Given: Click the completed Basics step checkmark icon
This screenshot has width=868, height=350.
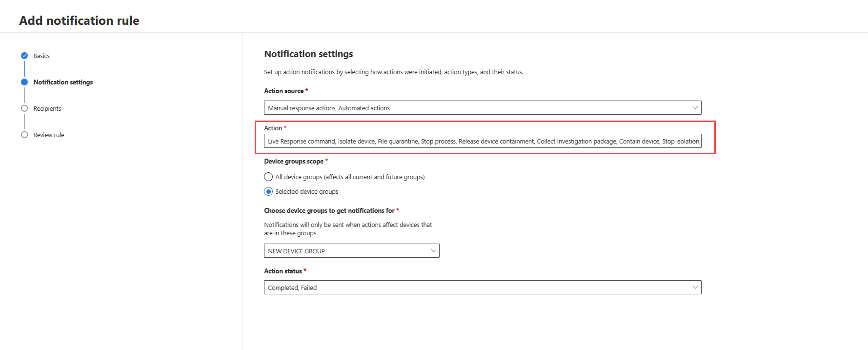Looking at the screenshot, I should [x=24, y=56].
